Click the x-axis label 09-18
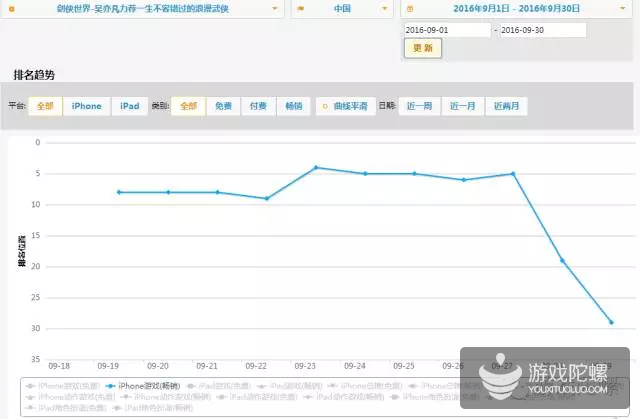Screen dimensions: 640x419 (x=59, y=366)
